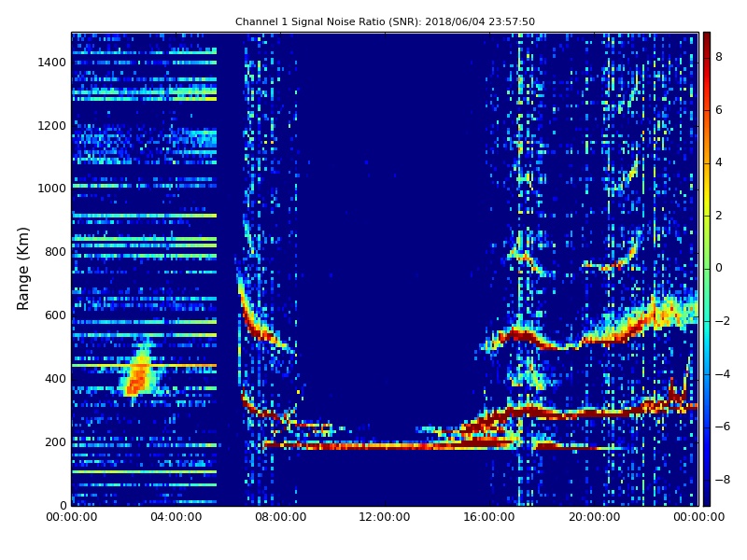Click the 800 range tick label

coord(56,252)
